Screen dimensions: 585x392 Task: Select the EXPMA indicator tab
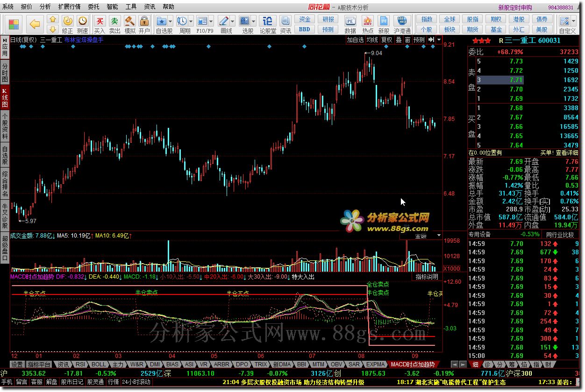376,364
